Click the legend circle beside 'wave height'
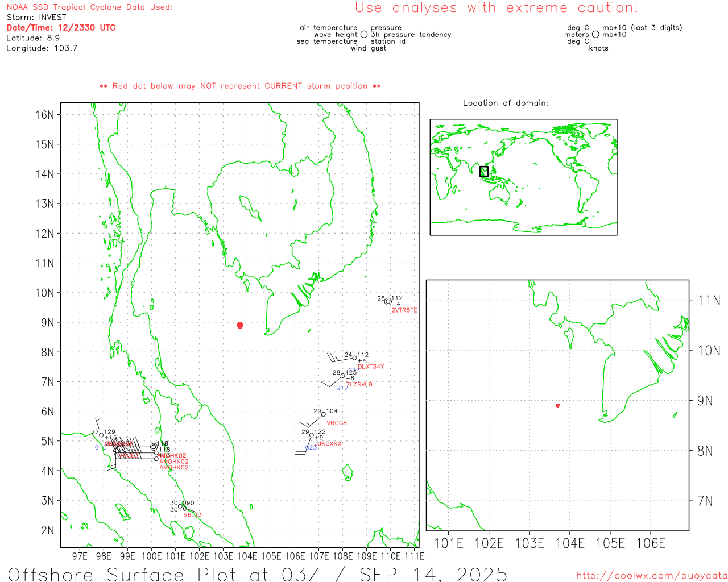 point(364,35)
